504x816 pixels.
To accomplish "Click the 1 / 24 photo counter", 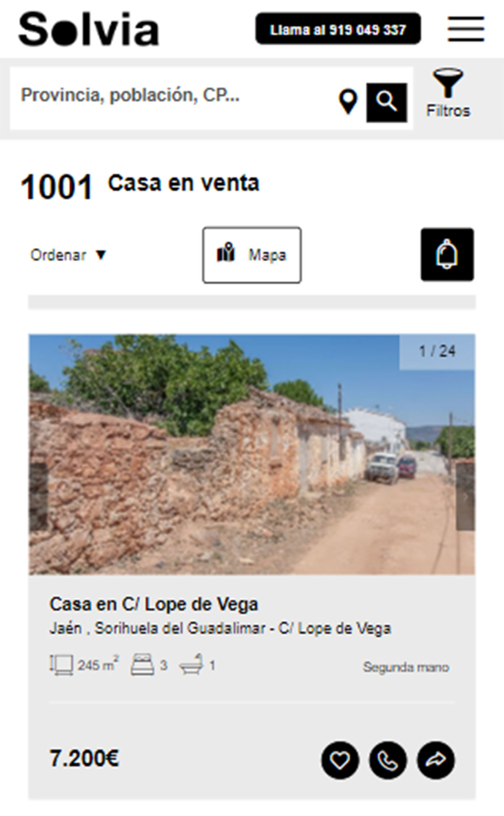I will [x=437, y=352].
